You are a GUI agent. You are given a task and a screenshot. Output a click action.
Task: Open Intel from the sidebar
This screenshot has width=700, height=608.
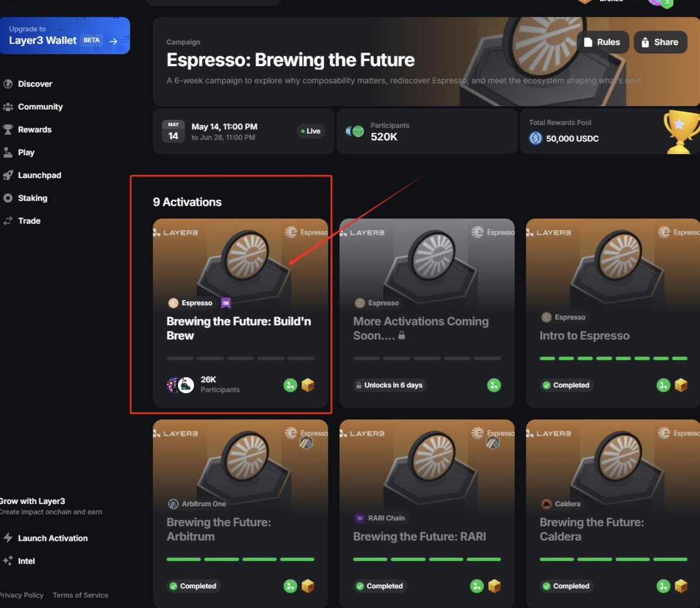click(26, 561)
